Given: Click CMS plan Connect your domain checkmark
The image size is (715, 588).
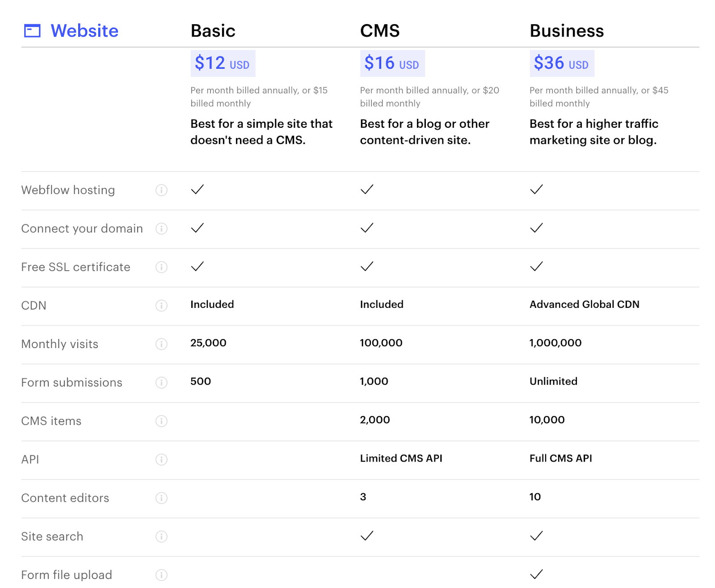Looking at the screenshot, I should click(x=367, y=227).
